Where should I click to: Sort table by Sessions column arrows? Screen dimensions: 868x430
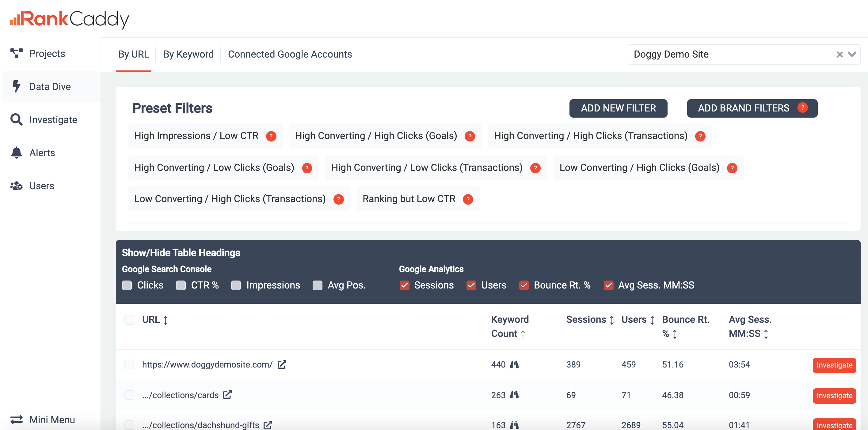pos(611,320)
